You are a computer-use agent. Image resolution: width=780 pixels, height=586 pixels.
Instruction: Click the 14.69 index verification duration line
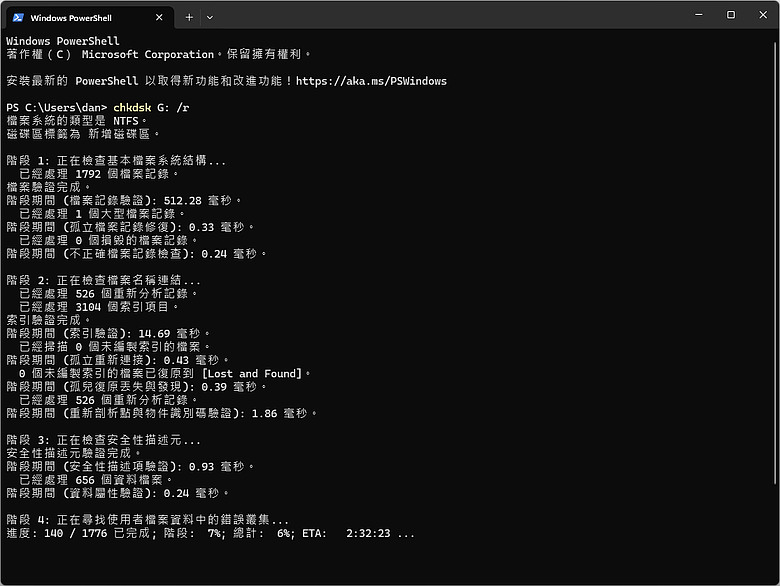pos(108,334)
